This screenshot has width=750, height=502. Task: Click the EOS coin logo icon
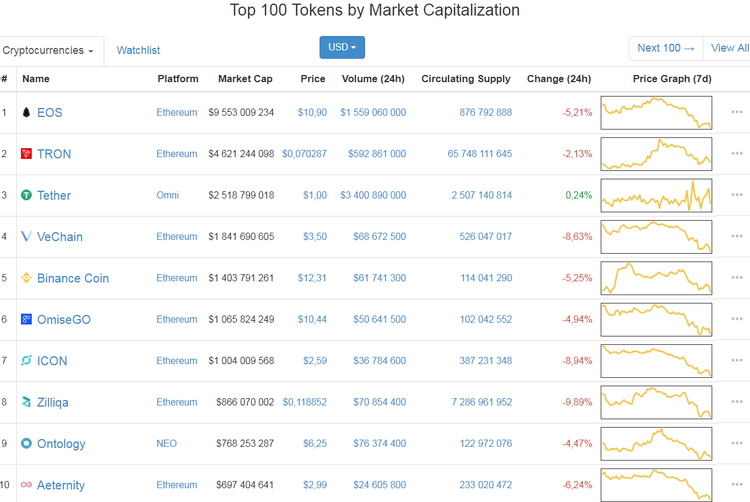[26, 112]
